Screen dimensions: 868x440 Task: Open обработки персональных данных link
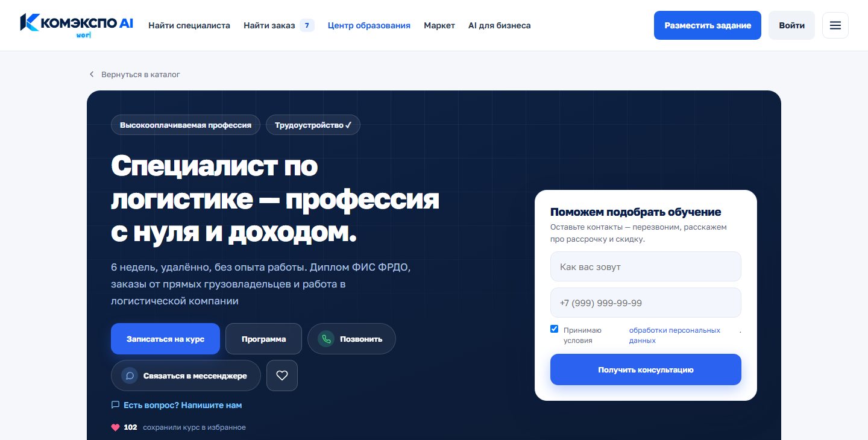pyautogui.click(x=675, y=335)
